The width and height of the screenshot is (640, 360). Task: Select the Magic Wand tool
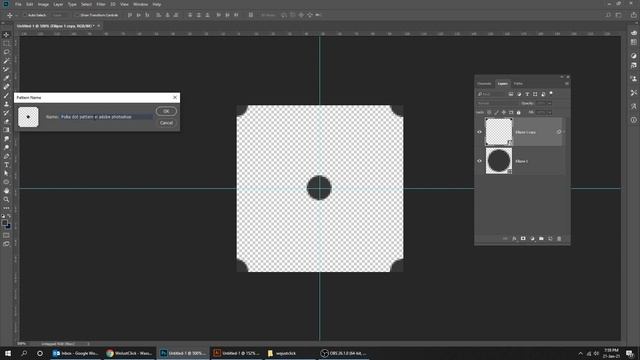tap(6, 61)
